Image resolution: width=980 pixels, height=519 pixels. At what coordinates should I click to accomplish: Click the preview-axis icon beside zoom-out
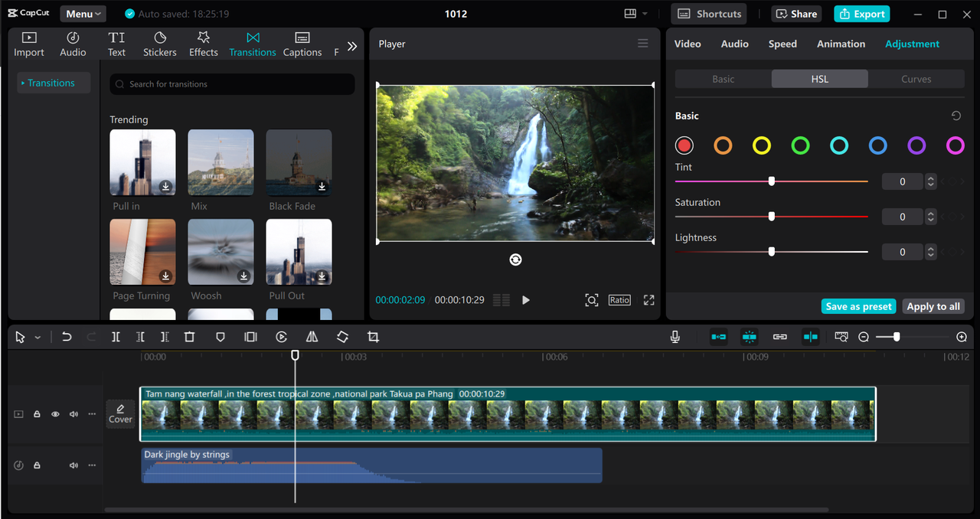click(841, 337)
